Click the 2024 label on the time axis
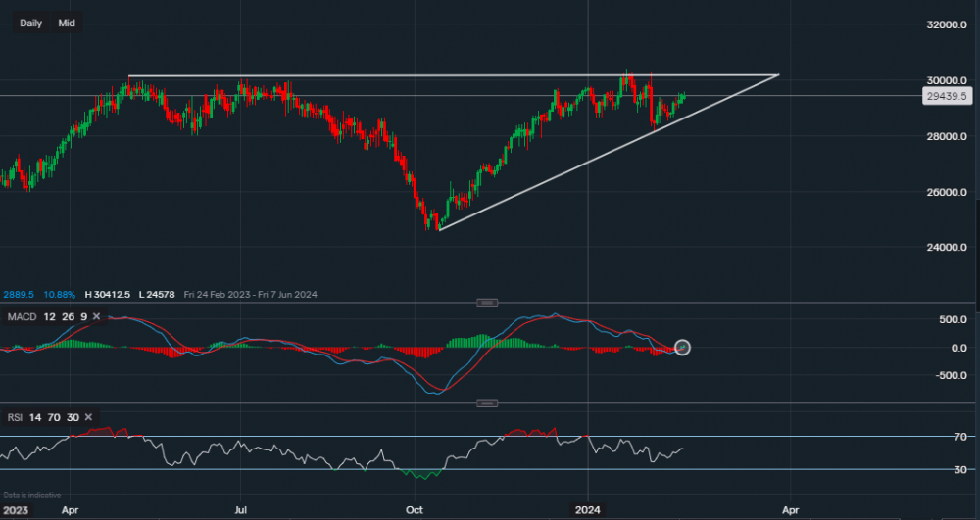Screen dimensions: 980x520 (x=587, y=510)
